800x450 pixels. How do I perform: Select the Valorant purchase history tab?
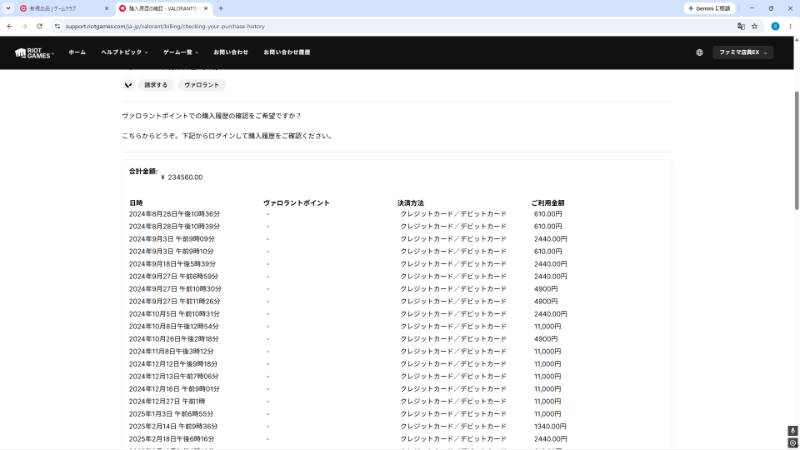coord(163,8)
